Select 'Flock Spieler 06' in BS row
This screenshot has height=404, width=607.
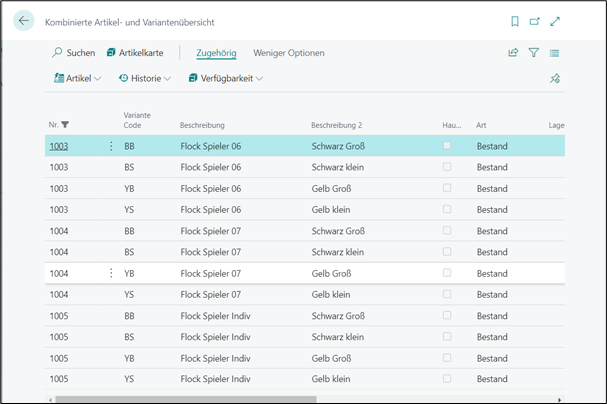pyautogui.click(x=211, y=167)
